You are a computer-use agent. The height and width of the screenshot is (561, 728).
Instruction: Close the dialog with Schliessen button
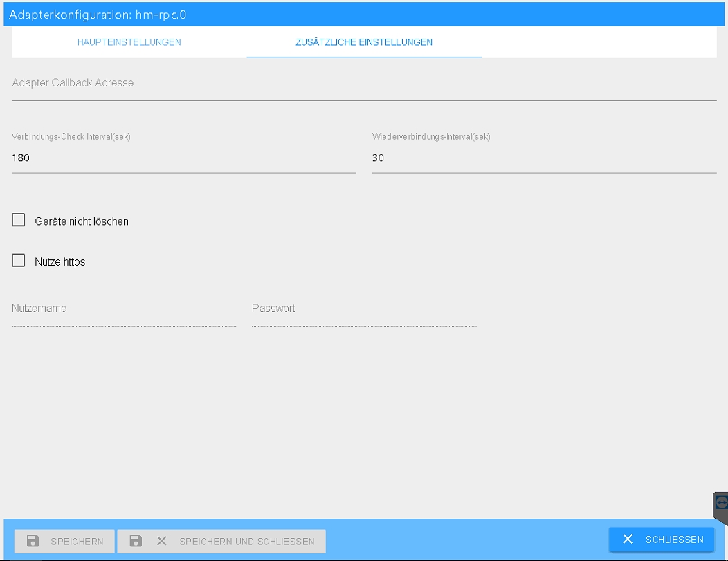click(x=662, y=540)
